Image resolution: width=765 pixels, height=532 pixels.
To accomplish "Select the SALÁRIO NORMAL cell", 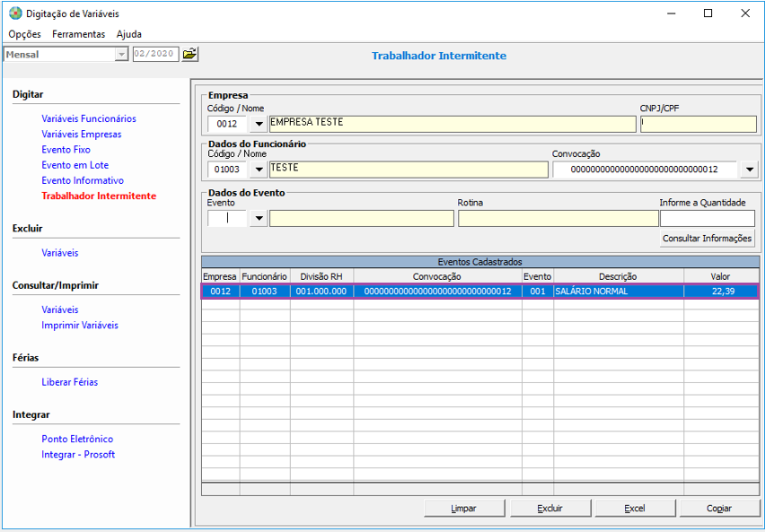I will [618, 292].
